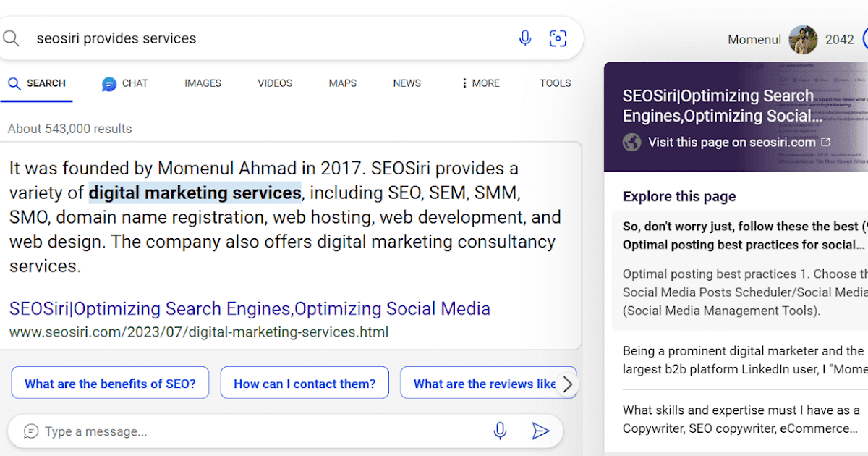Screen dimensions: 868x456
Task: Open the SEOSiri search result link
Action: pyautogui.click(x=249, y=308)
